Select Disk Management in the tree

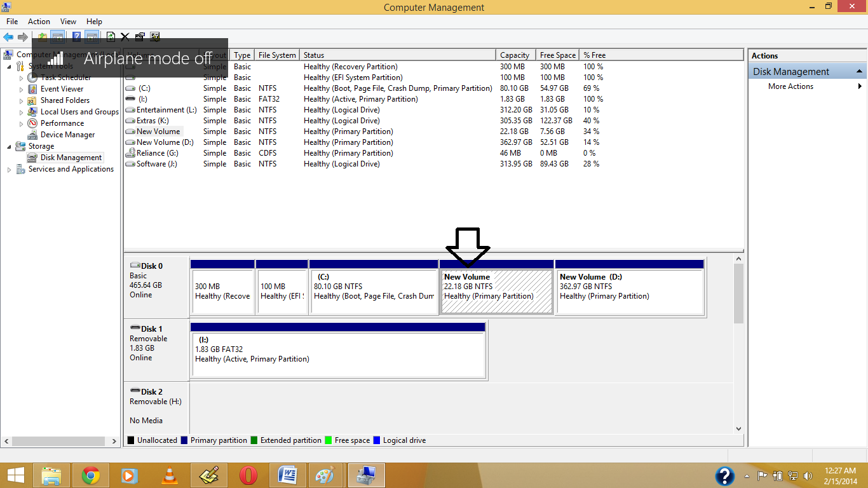click(71, 158)
